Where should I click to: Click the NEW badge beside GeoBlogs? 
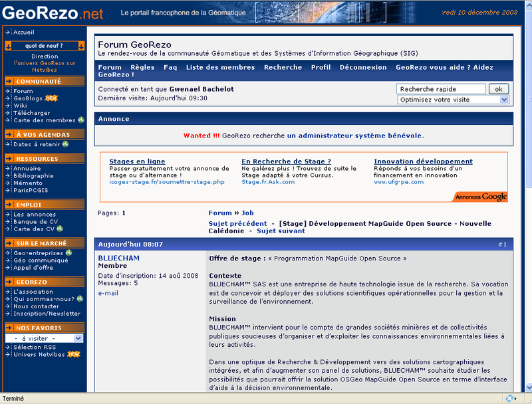51,98
